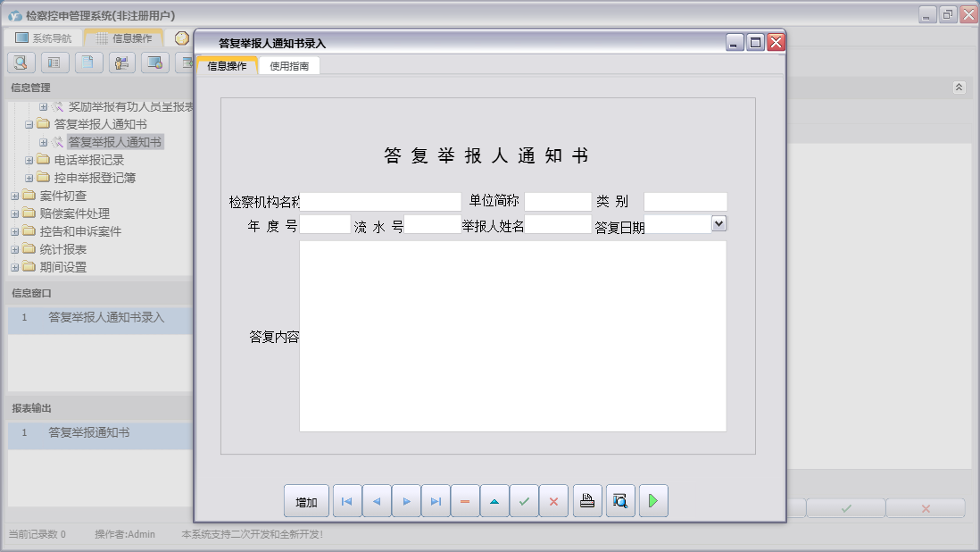Image resolution: width=980 pixels, height=552 pixels.
Task: Cancel editing with the red X toolbar icon
Action: point(554,501)
